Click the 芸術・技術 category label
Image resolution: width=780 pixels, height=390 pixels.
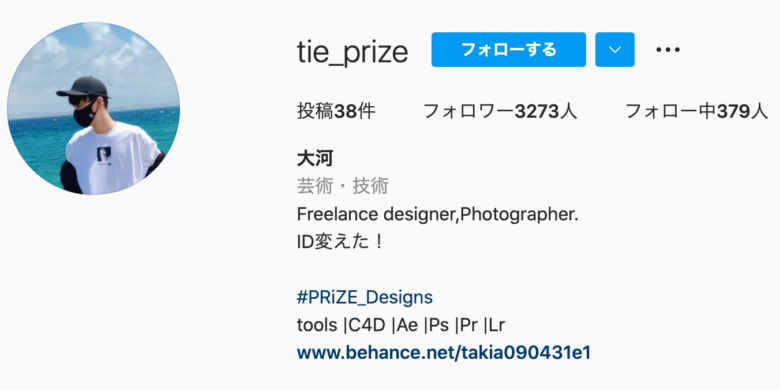343,187
